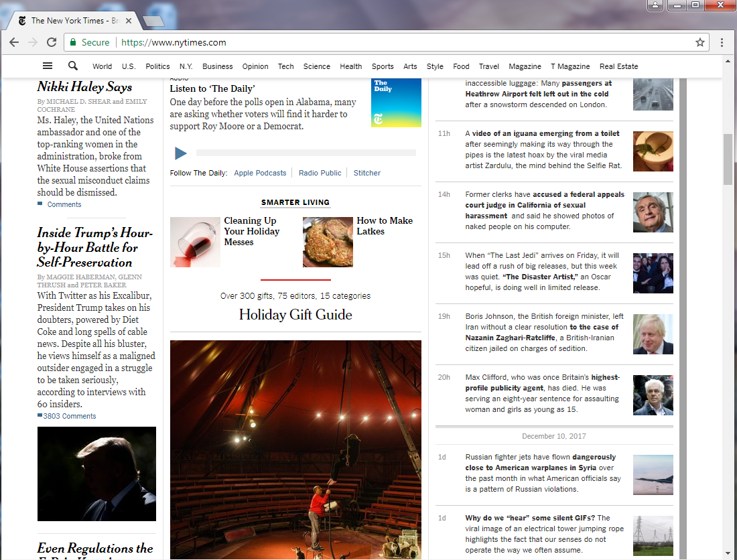The image size is (737, 560).
Task: Open the silent GIFs briefing item
Action: [530, 518]
